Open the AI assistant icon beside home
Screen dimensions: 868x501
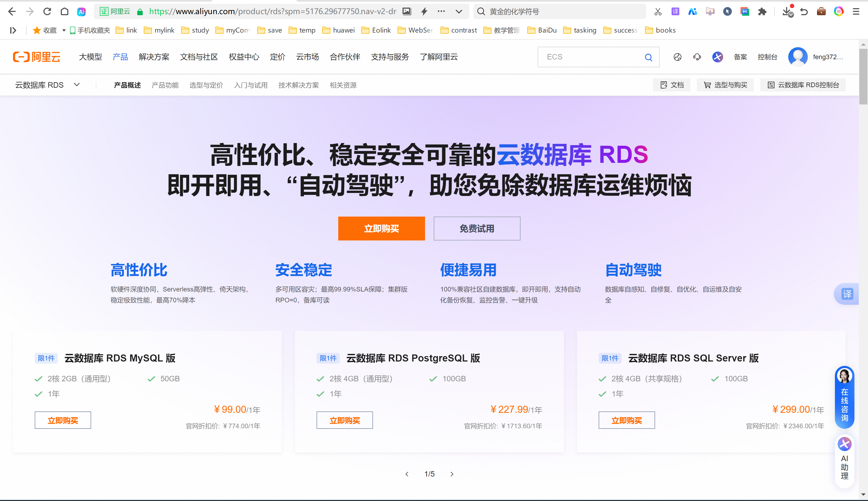(x=81, y=12)
